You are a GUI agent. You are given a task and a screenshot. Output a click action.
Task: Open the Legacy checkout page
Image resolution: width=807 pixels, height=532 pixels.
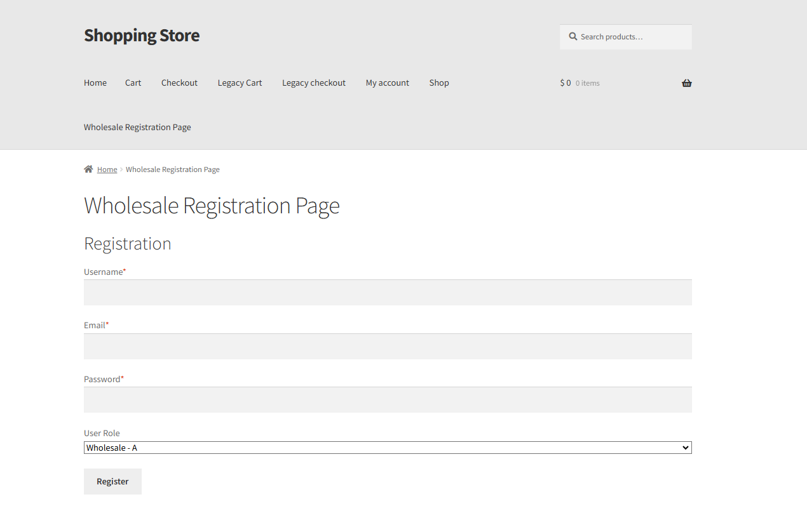coord(314,83)
